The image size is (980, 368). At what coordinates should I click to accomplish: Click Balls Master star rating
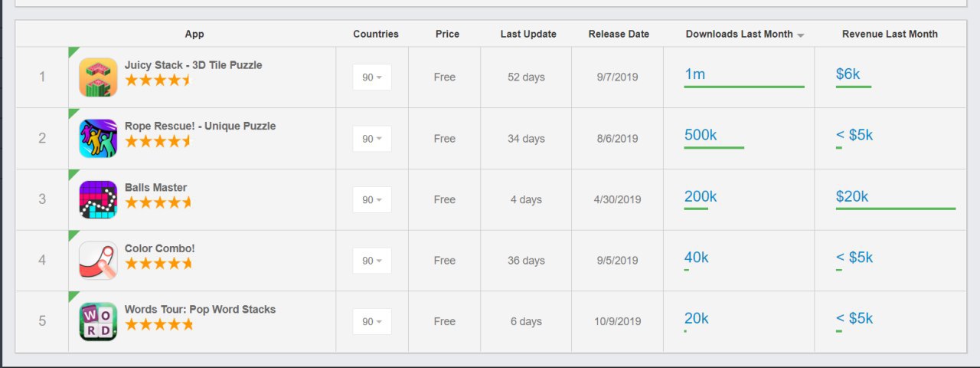click(158, 202)
